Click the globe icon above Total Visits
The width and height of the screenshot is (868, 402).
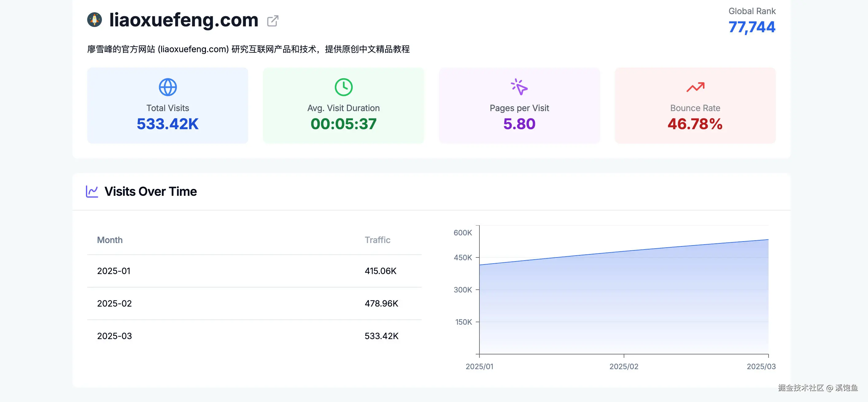(x=168, y=87)
